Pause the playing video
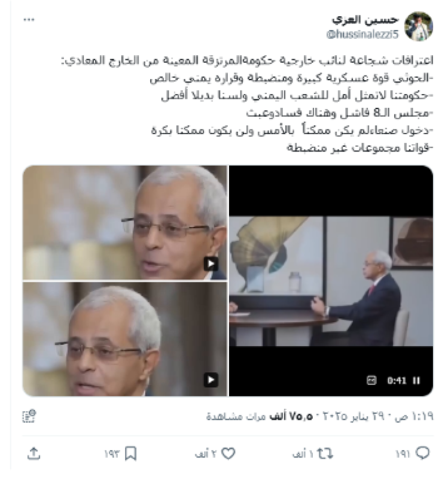Screen dimensions: 448x479 [416, 380]
